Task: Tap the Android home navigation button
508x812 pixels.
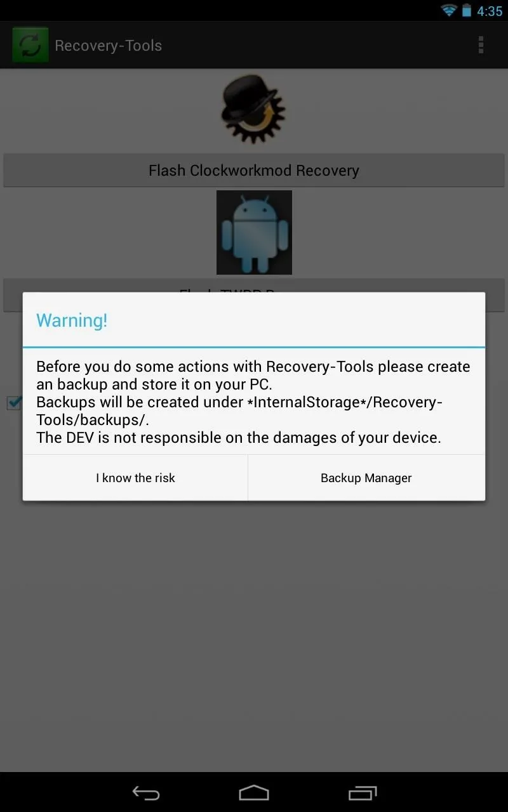Action: 254,792
